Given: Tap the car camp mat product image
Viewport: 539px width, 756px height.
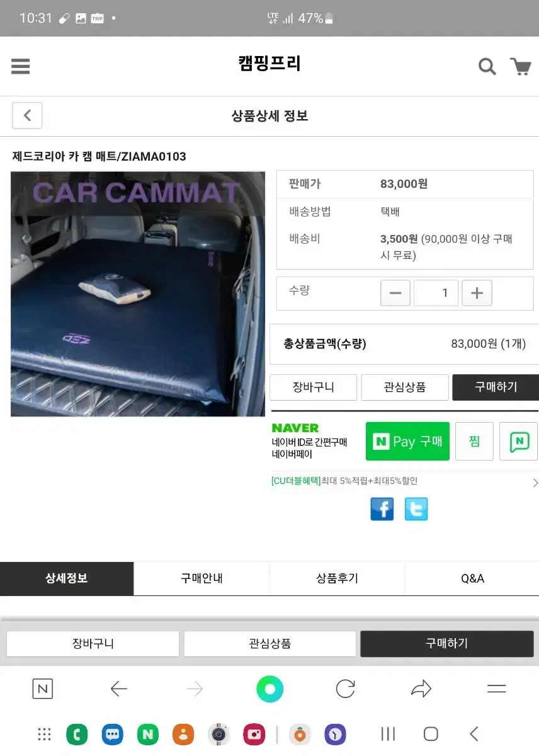Looking at the screenshot, I should click(x=138, y=294).
